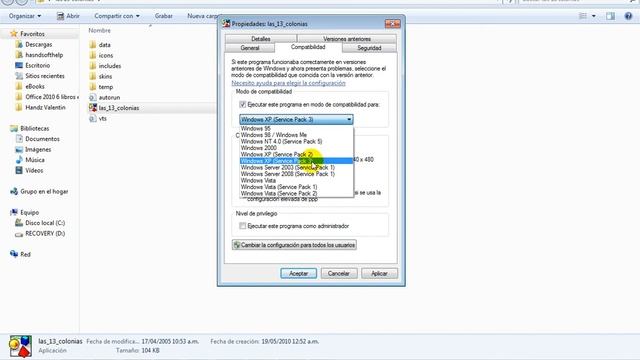The width and height of the screenshot is (640, 360).
Task: Click the autorun file icon
Action: pos(93,98)
